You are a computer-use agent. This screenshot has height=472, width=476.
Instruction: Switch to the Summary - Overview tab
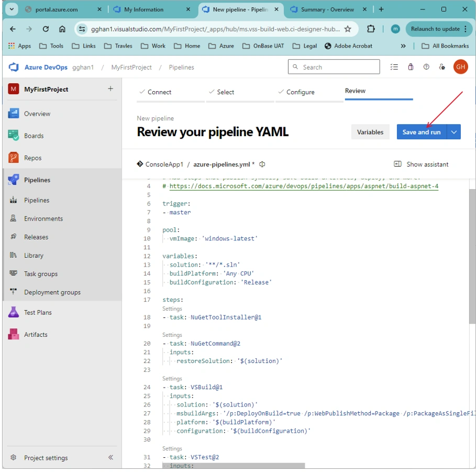[x=328, y=9]
